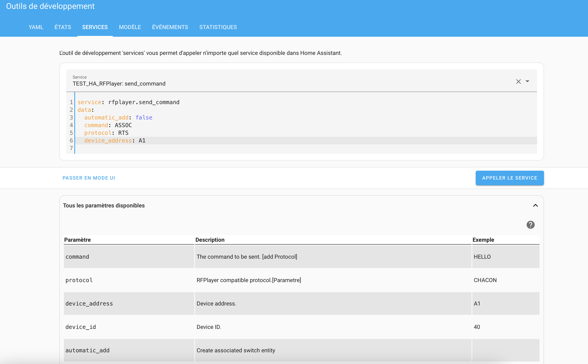Click the help question mark icon
The width and height of the screenshot is (588, 364).
coord(530,225)
